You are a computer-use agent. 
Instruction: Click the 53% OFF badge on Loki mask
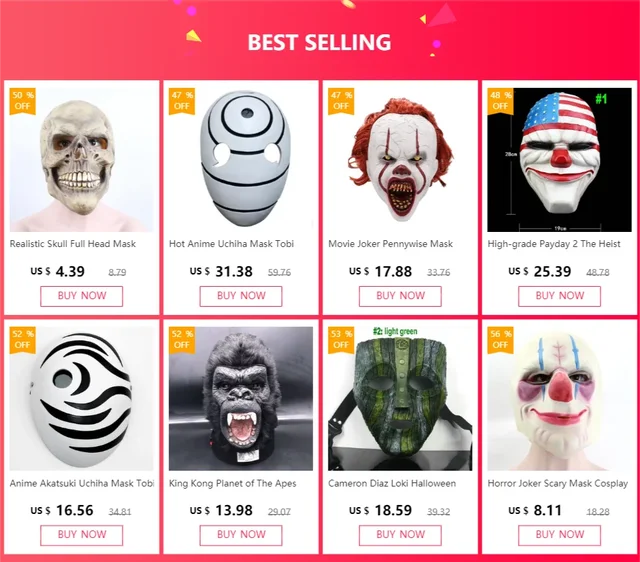(341, 340)
